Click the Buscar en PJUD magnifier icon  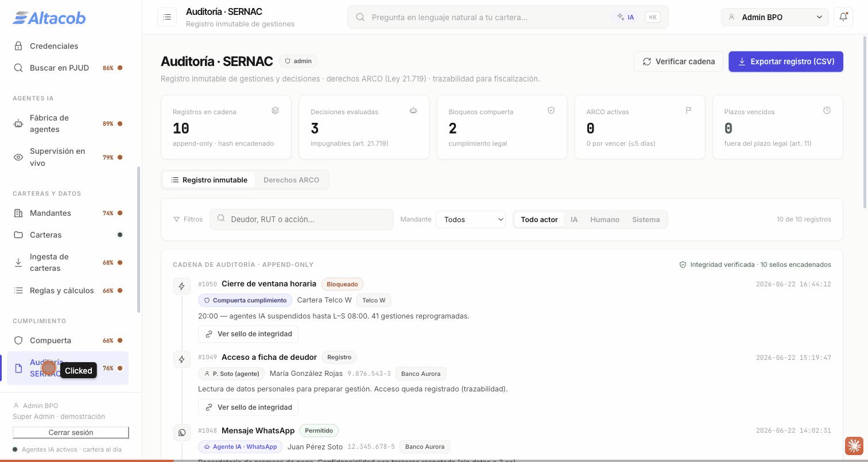click(x=18, y=68)
